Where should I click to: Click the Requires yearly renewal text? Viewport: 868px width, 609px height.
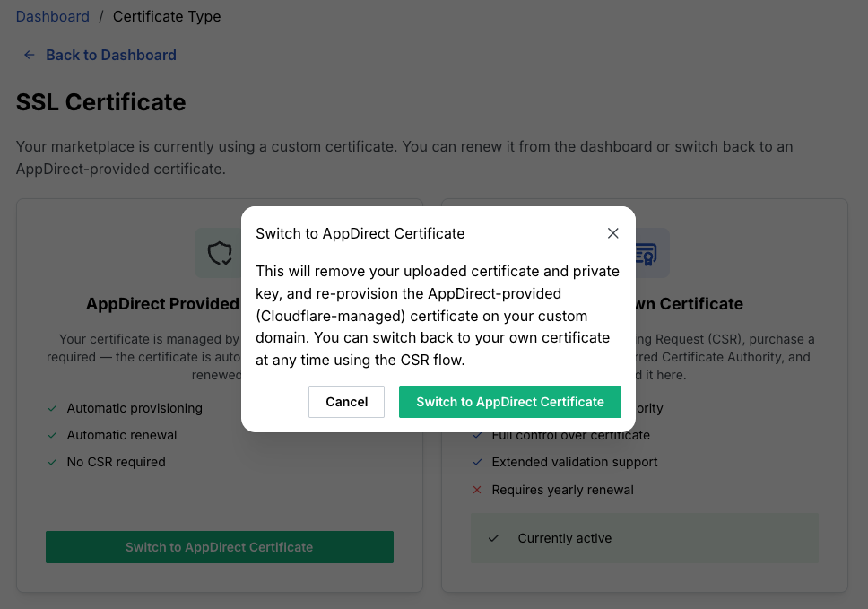(x=563, y=490)
